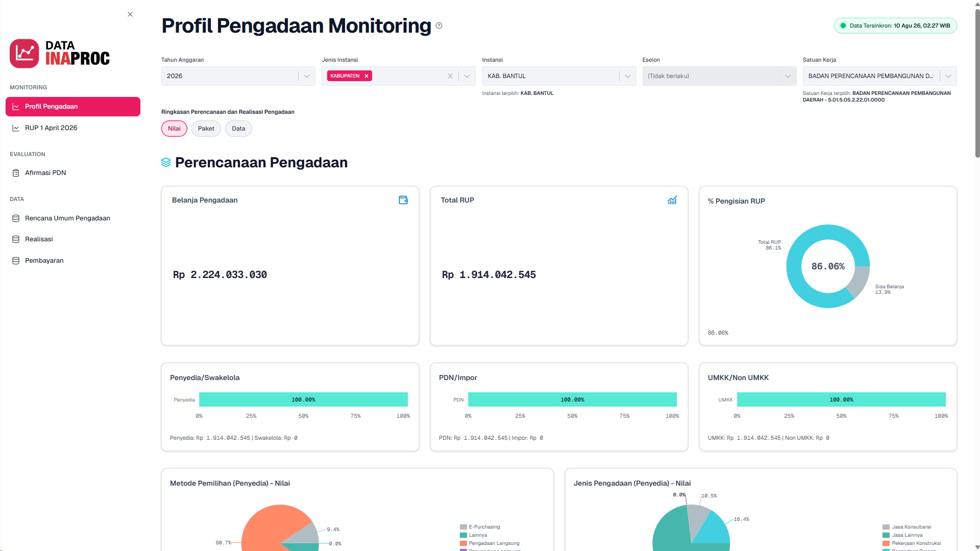Click the Data INAPROC logo
Screen dimensions: 980x551
(60, 53)
